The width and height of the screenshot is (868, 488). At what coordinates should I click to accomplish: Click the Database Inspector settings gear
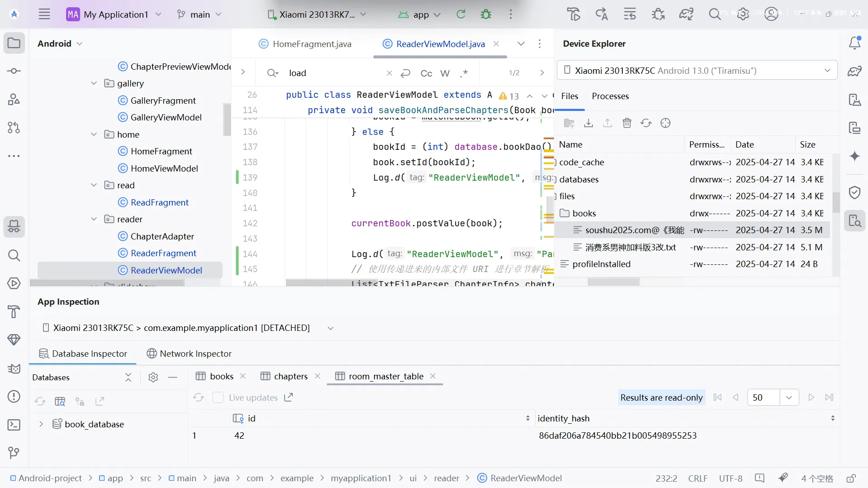[x=153, y=377]
